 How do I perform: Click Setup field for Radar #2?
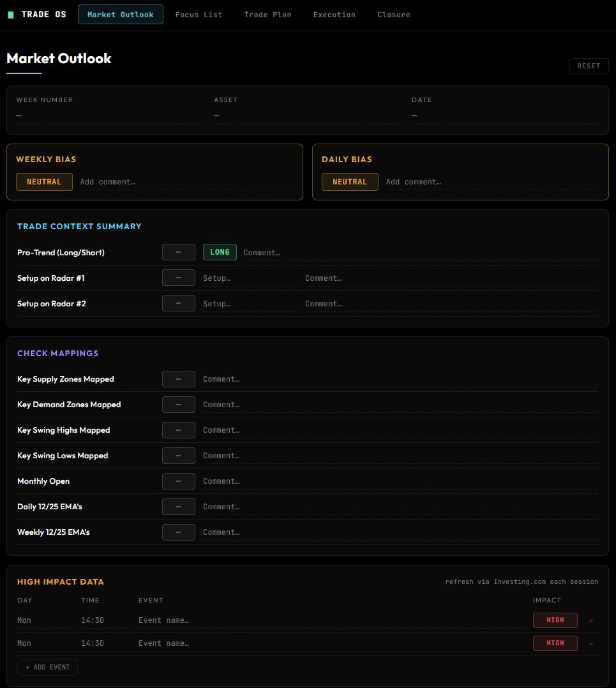[250, 304]
